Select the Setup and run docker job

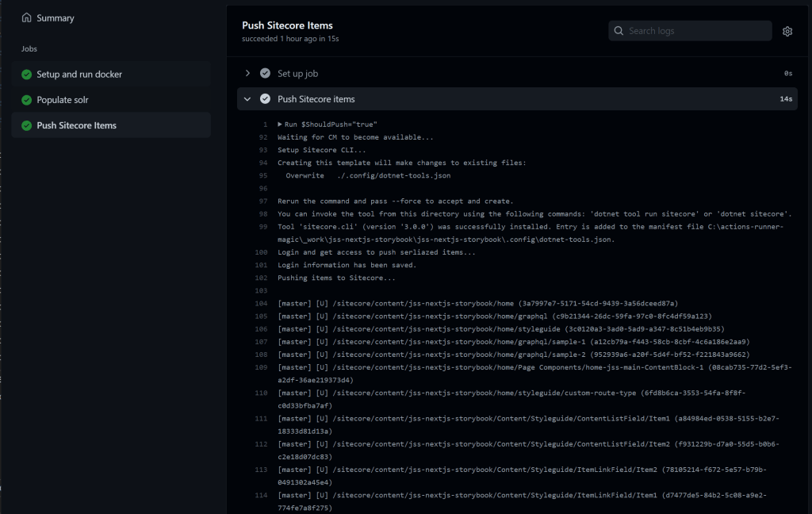[x=79, y=75]
